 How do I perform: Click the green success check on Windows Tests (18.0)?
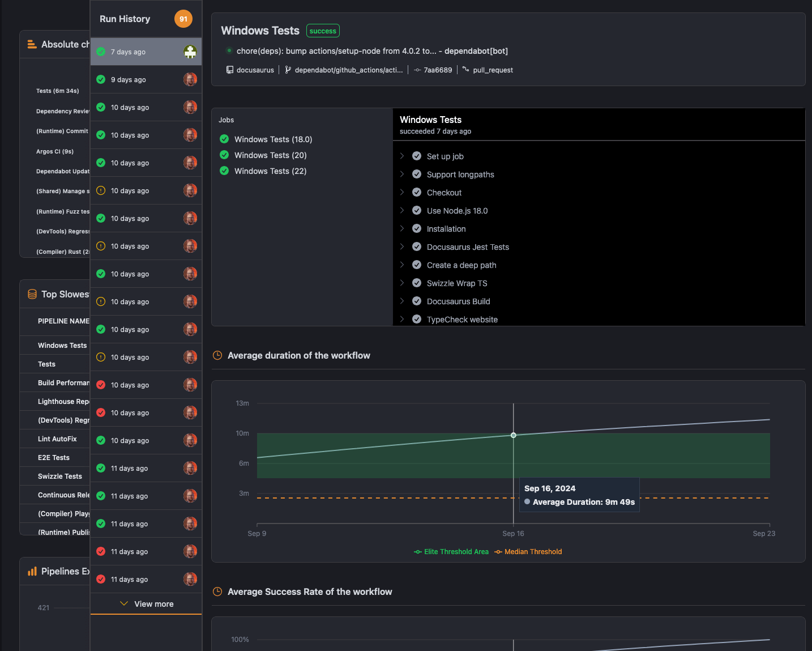point(224,139)
